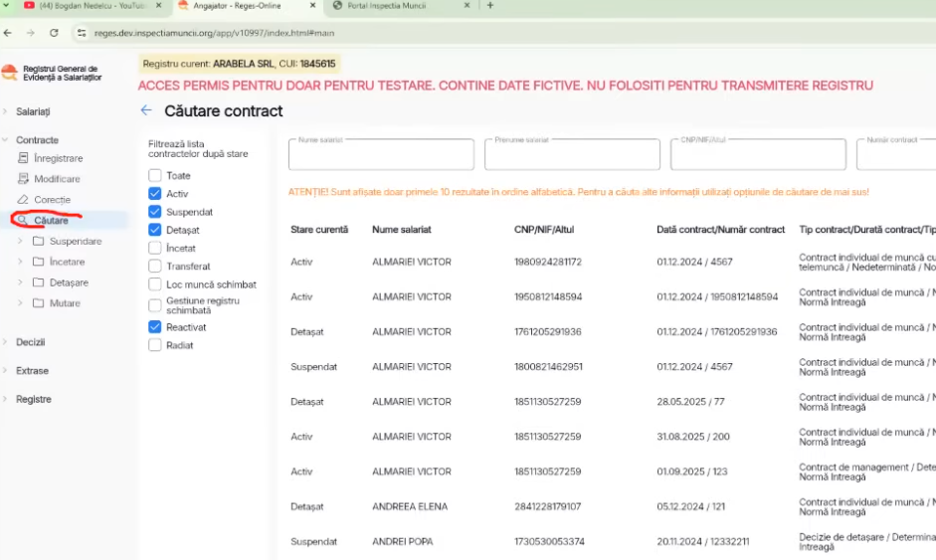Viewport: 936px width, 560px height.
Task: Click the Nume salariat search field
Action: coord(380,156)
